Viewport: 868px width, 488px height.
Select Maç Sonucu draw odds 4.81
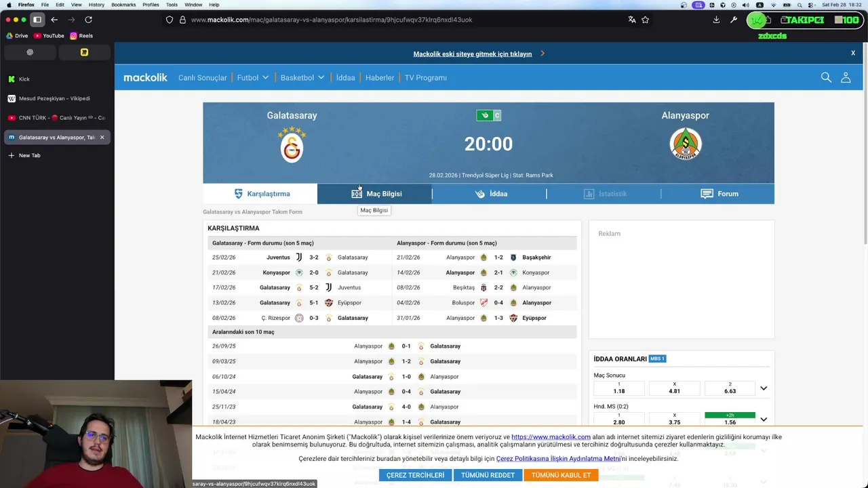(675, 388)
